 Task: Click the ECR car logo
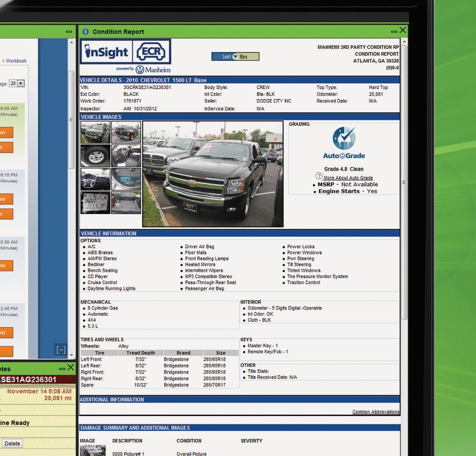(x=151, y=52)
